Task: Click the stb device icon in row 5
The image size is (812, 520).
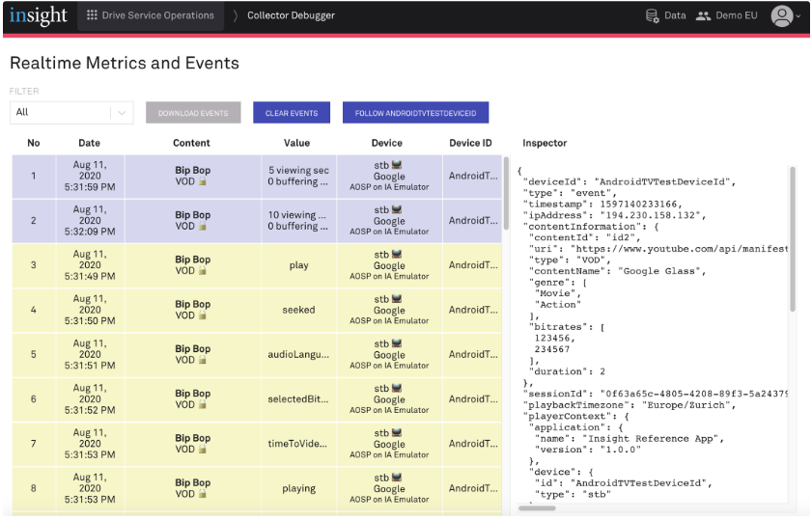Action: 396,344
